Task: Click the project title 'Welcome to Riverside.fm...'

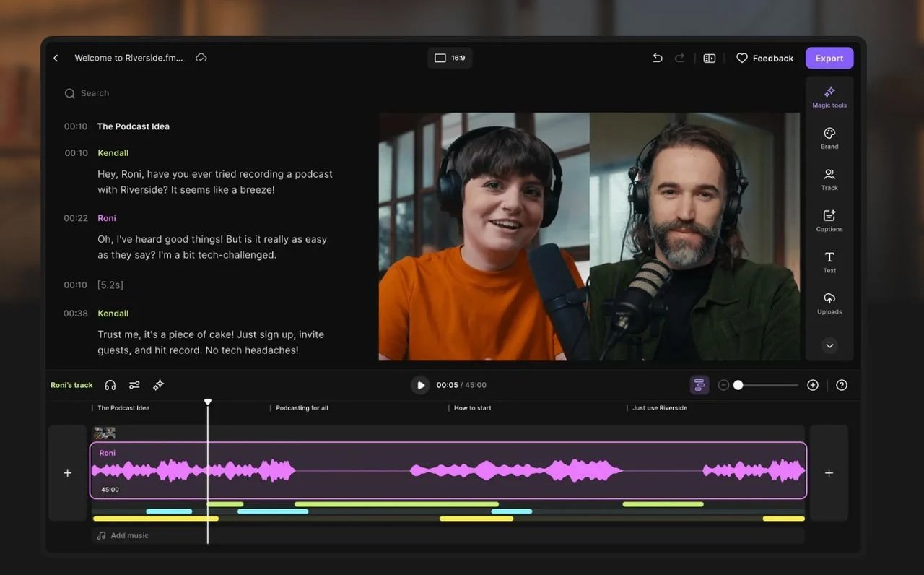Action: (x=128, y=58)
